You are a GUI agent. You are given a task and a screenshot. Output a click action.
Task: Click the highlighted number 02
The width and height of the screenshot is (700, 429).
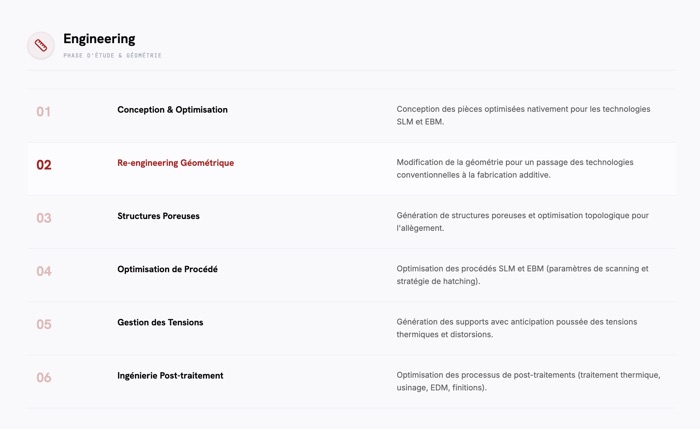44,165
